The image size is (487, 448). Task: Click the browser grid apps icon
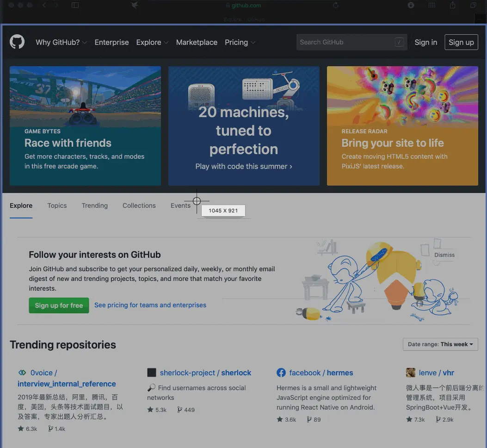pos(432,5)
